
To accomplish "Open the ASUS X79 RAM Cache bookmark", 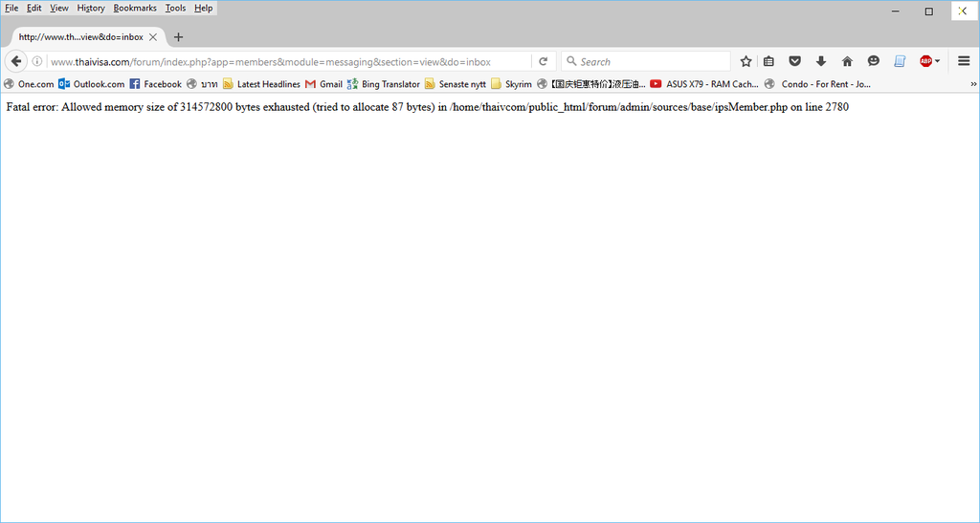I will (704, 83).
